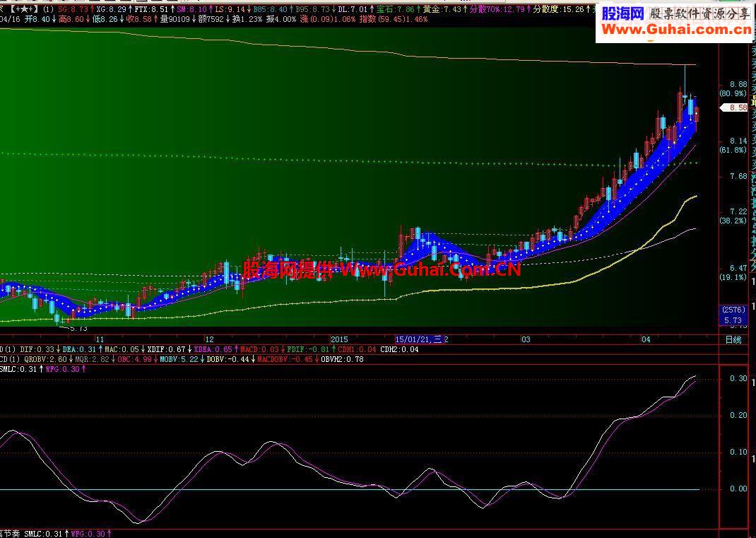
Task: Select the highlighted 15/01/21 date marker
Action: [x=418, y=339]
